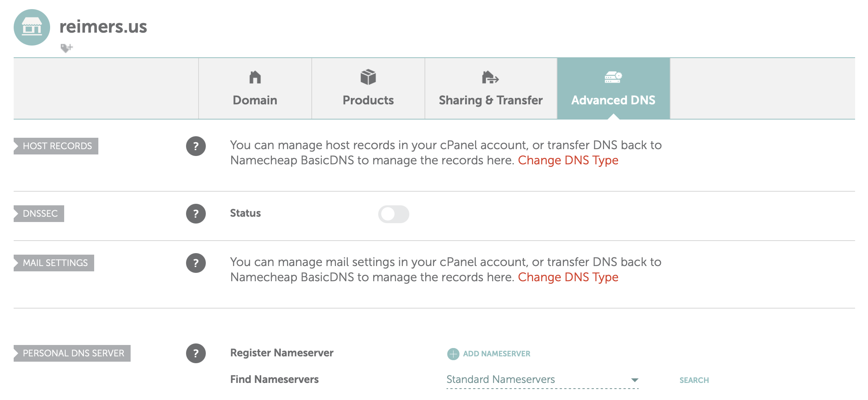Click Change DNS Type in Mail Settings

pos(568,277)
